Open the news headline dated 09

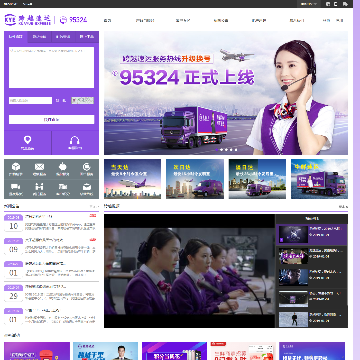(44, 240)
